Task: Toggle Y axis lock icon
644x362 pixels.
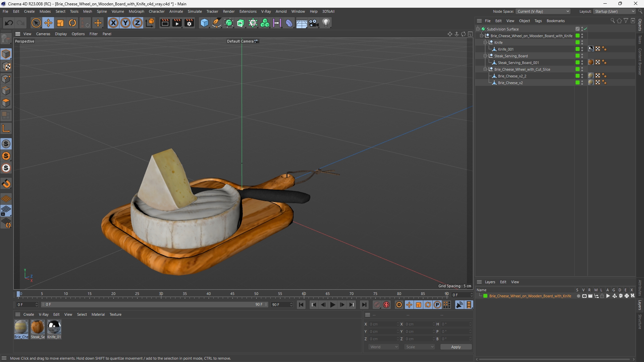Action: 125,23
